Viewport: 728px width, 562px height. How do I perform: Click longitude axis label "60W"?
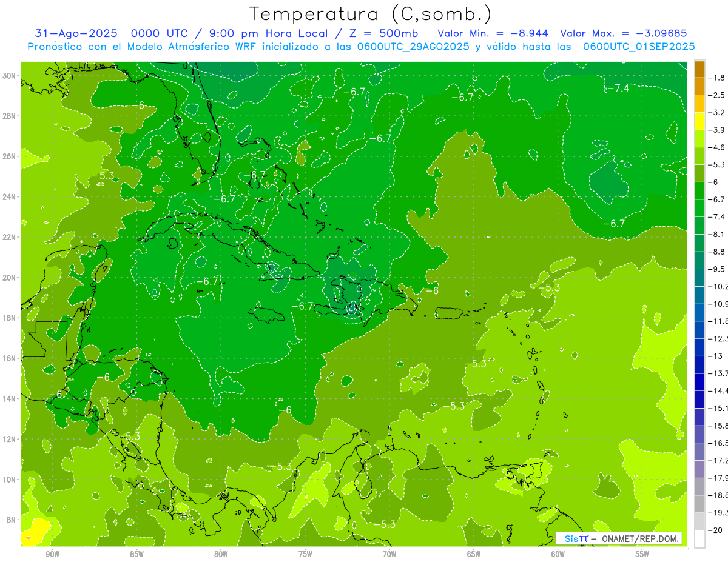point(558,554)
